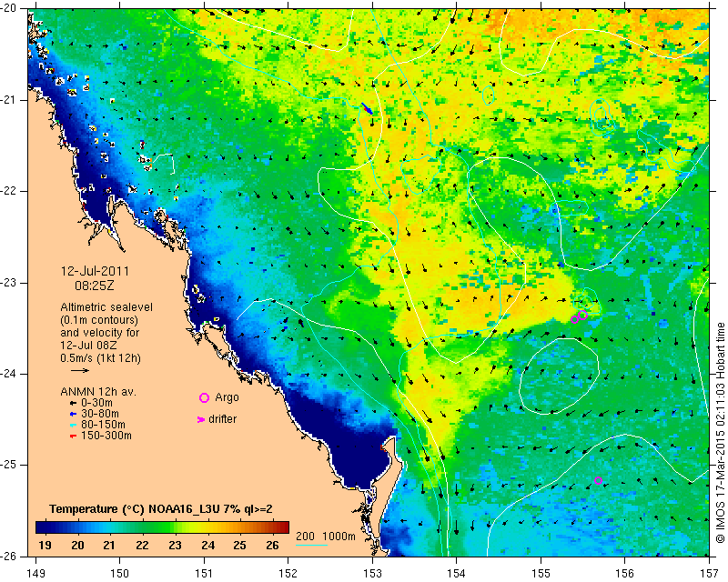Click the '1000m' isobath legend label
Screen dimensions: 728x582
[339, 536]
